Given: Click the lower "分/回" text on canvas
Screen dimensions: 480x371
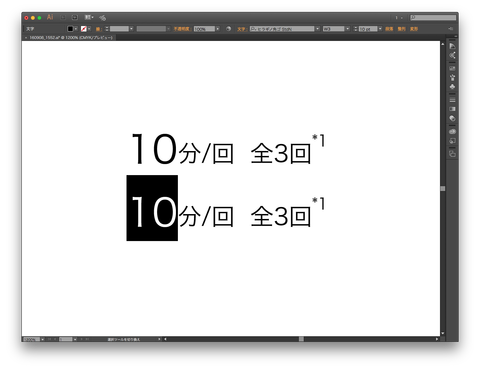Looking at the screenshot, I should (x=206, y=216).
